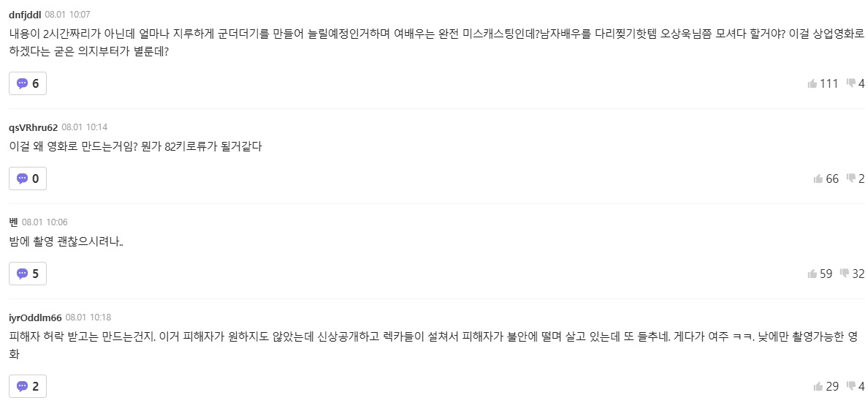Open the profile of user qsVRhru62
The image size is (868, 406).
click(x=33, y=127)
